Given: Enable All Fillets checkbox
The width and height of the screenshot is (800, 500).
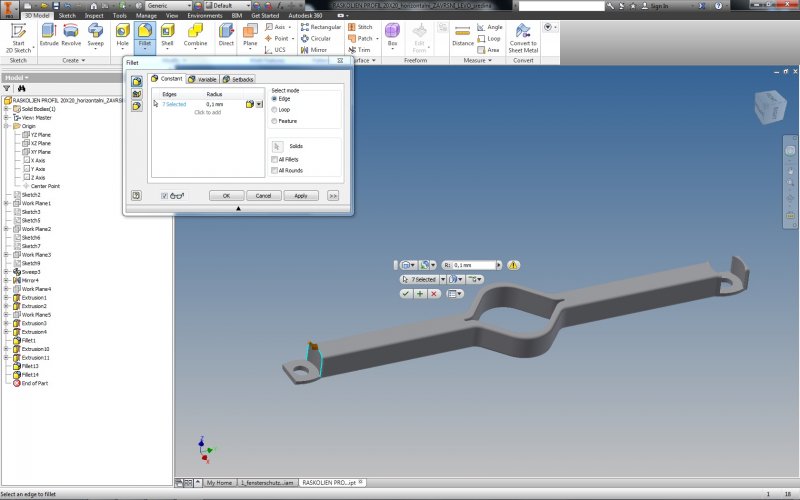Looking at the screenshot, I should coord(274,159).
